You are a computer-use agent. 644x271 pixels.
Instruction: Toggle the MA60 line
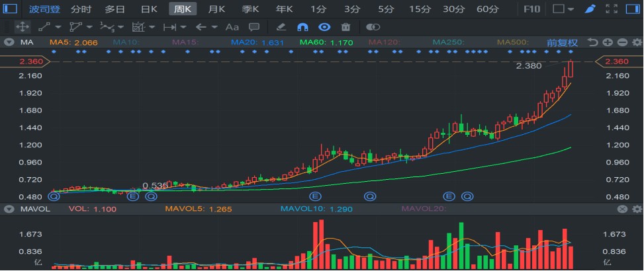coord(326,42)
